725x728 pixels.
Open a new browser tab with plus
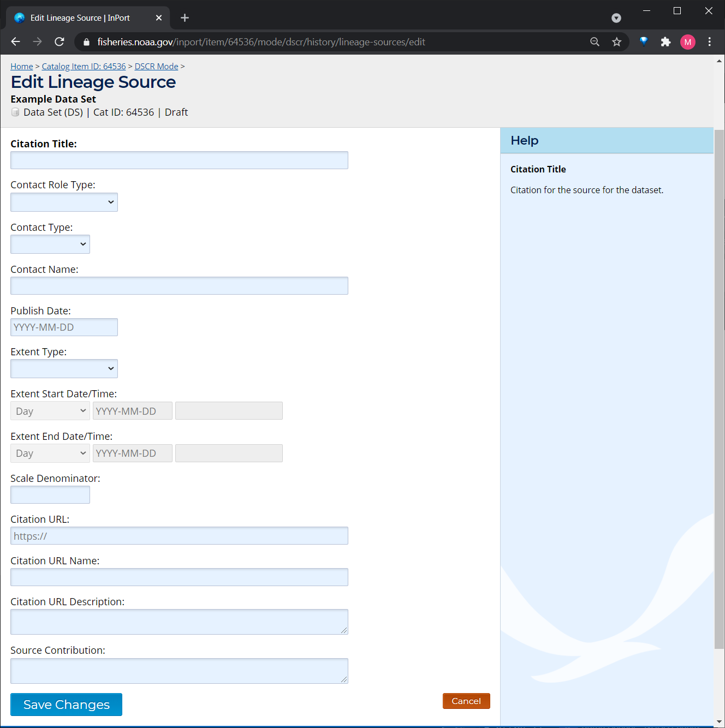[x=185, y=17]
